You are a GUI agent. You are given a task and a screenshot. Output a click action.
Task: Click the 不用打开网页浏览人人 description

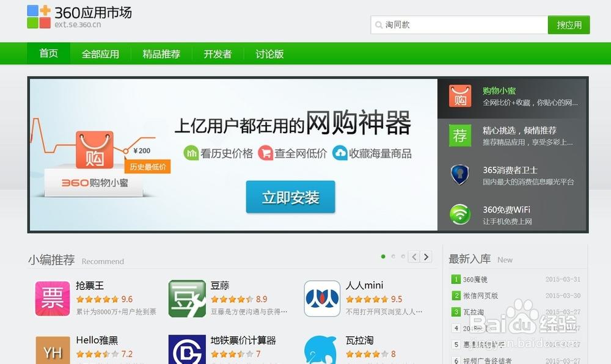[384, 311]
